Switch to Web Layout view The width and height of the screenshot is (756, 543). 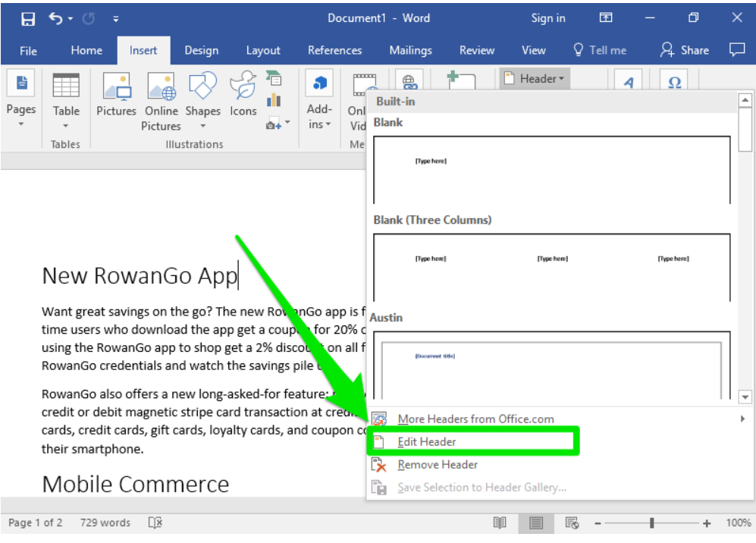coord(572,523)
